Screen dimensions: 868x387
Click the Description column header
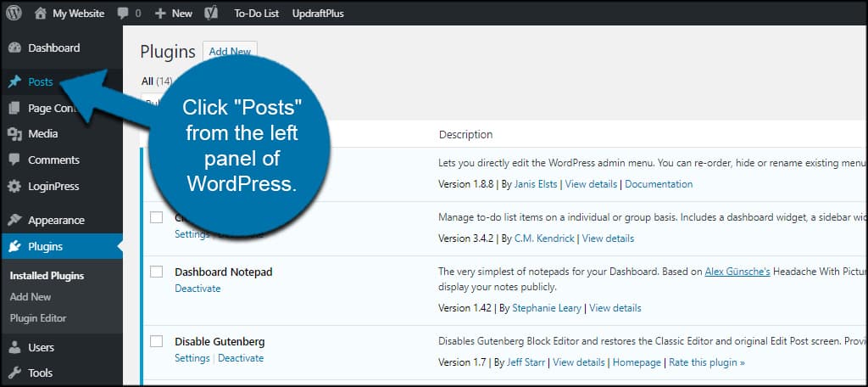click(x=465, y=134)
